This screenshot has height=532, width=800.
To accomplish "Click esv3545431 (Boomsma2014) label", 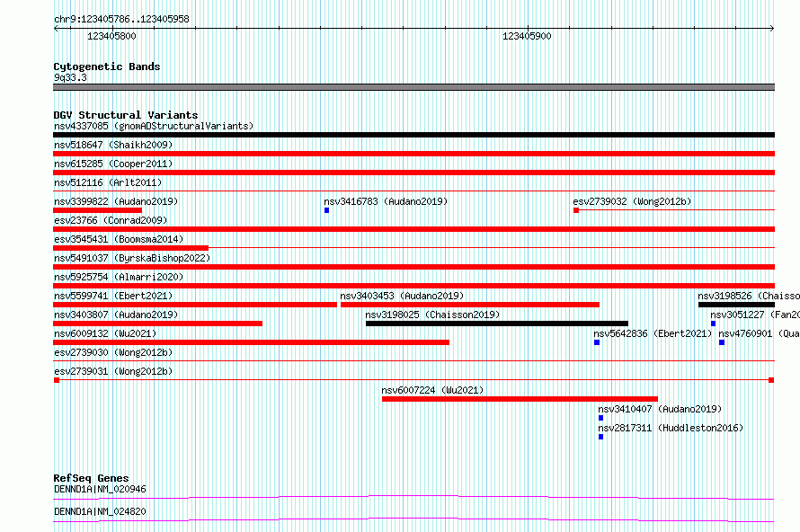I will 119,239.
